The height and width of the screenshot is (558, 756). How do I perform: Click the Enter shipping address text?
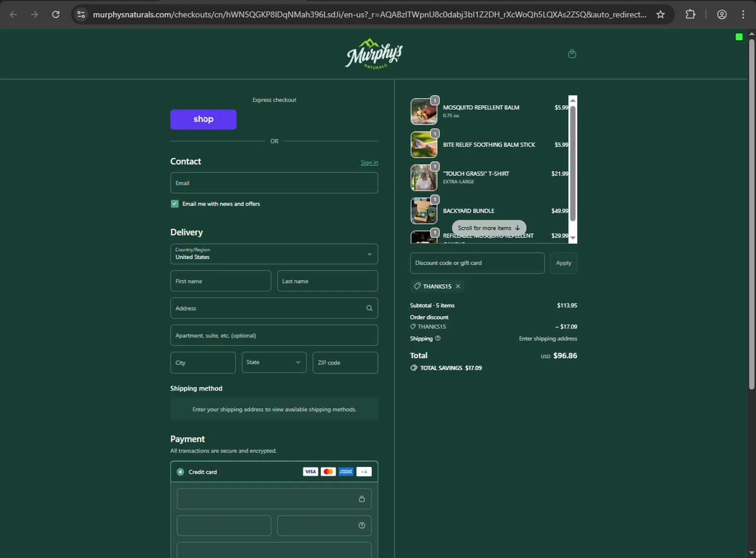pyautogui.click(x=548, y=338)
